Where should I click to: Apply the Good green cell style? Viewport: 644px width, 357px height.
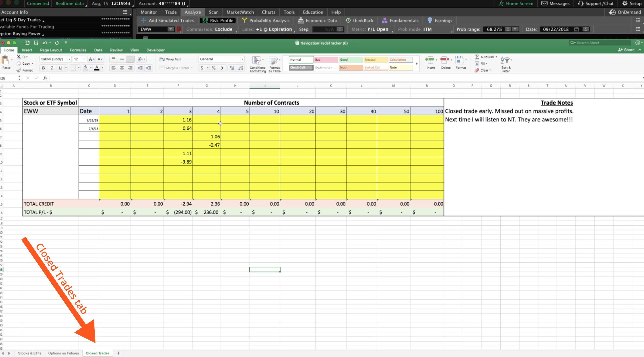(x=351, y=60)
